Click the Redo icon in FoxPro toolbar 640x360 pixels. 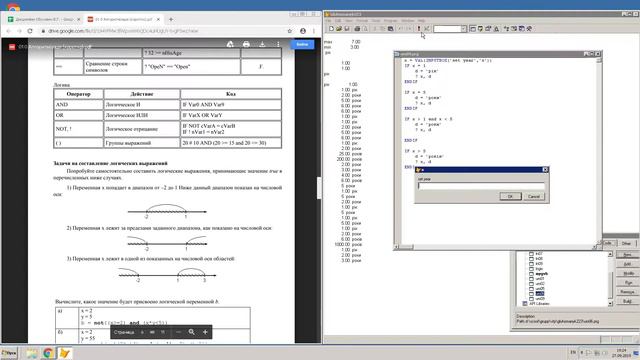[x=409, y=29]
